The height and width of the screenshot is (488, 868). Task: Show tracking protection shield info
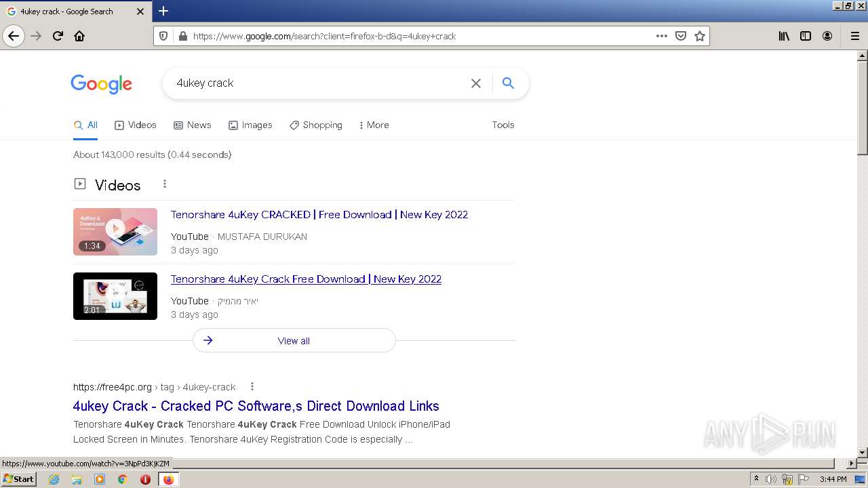click(163, 36)
